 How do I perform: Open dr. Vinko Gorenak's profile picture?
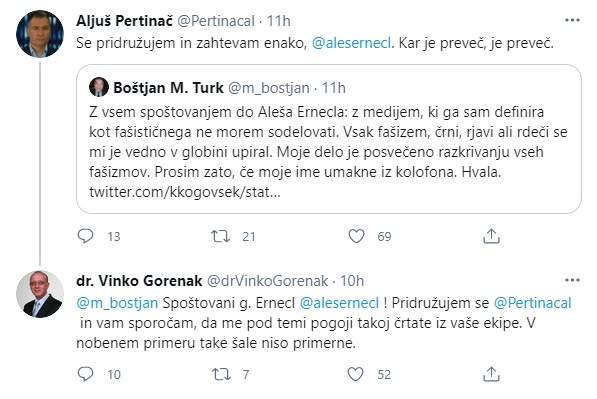40,294
